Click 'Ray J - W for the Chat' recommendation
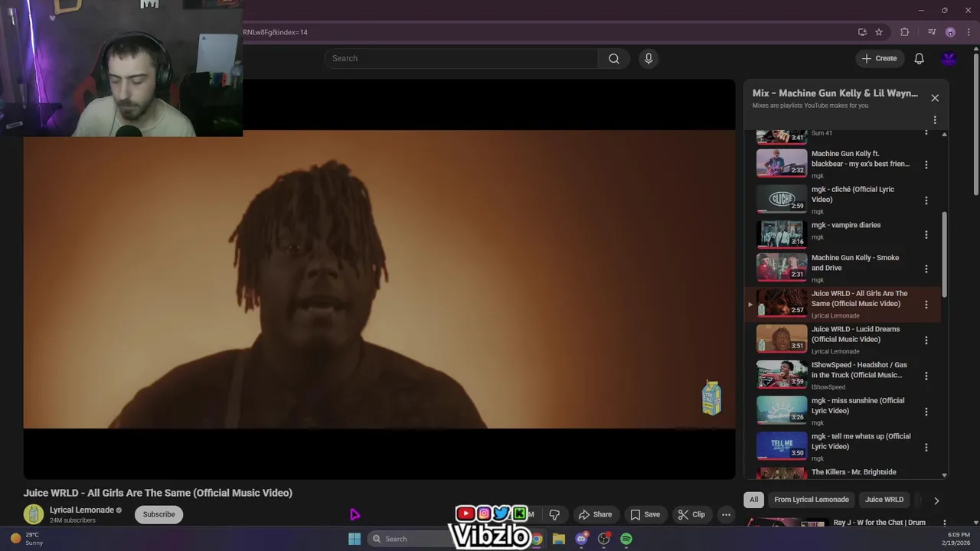 pos(879,523)
